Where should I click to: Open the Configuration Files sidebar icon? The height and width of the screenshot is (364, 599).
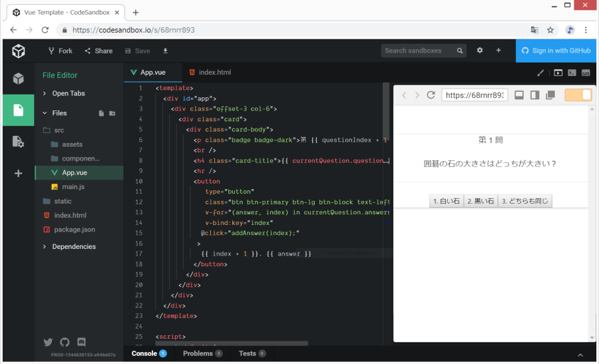click(x=18, y=141)
